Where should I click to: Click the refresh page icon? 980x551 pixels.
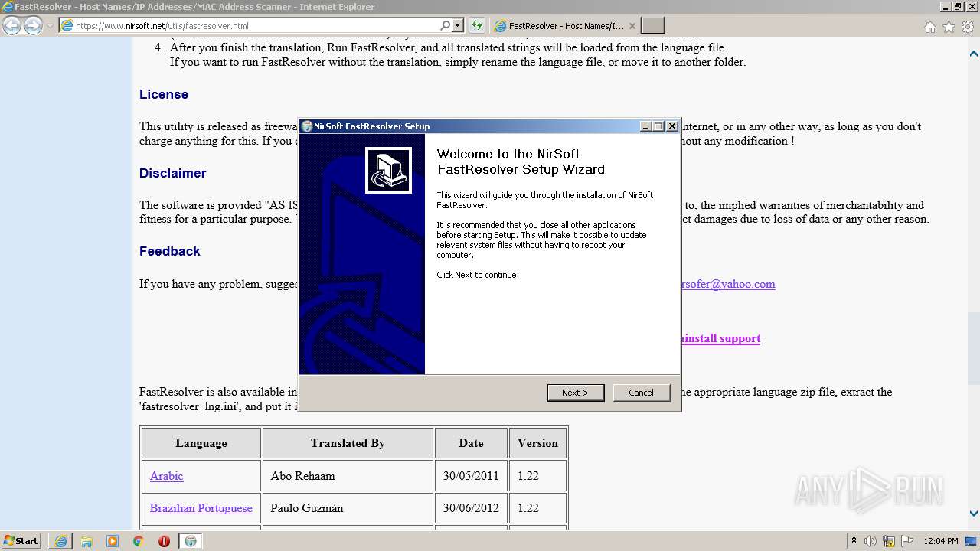[477, 25]
